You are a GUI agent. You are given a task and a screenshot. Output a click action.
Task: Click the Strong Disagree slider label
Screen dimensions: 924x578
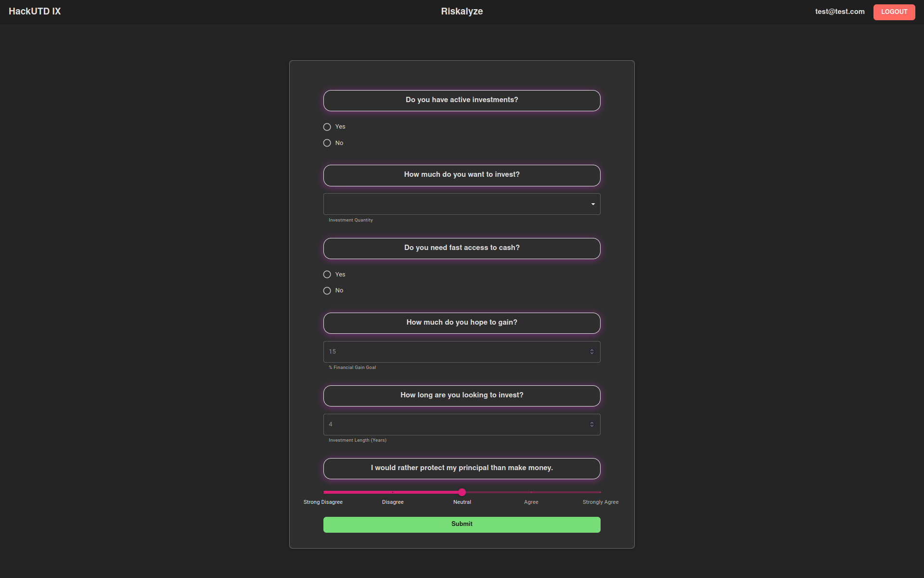[323, 502]
